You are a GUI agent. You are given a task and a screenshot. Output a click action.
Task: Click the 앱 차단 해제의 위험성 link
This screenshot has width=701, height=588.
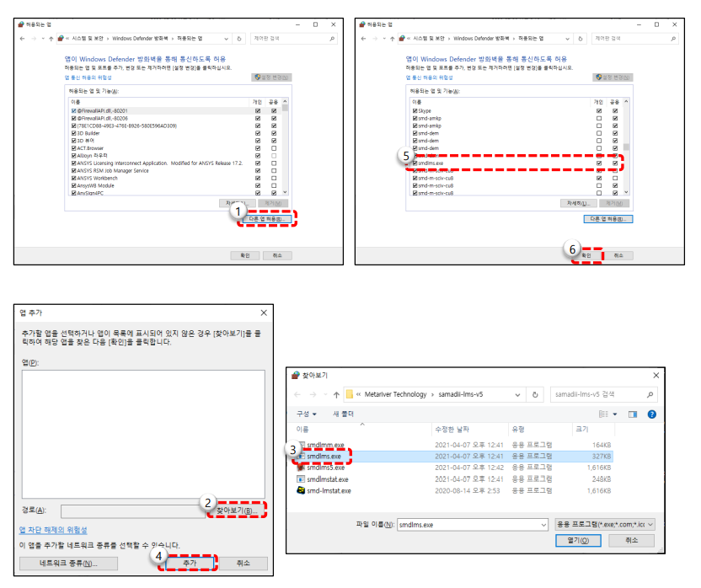53,530
